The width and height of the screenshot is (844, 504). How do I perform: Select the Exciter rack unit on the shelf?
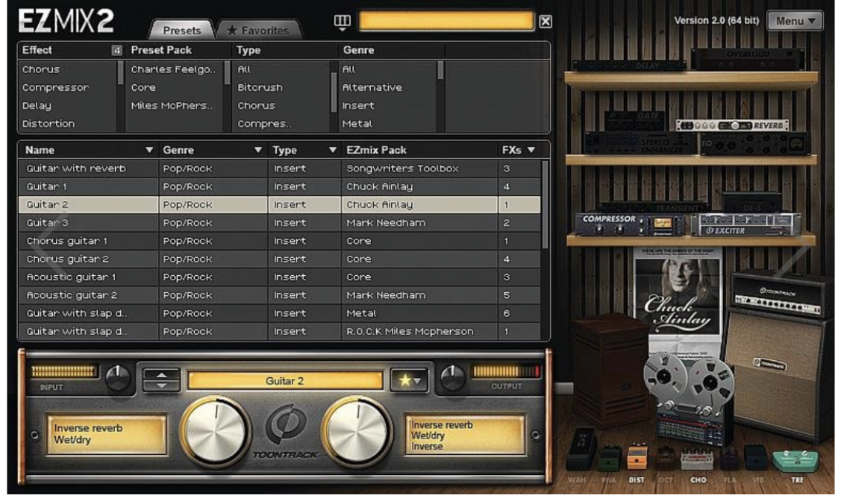[745, 224]
